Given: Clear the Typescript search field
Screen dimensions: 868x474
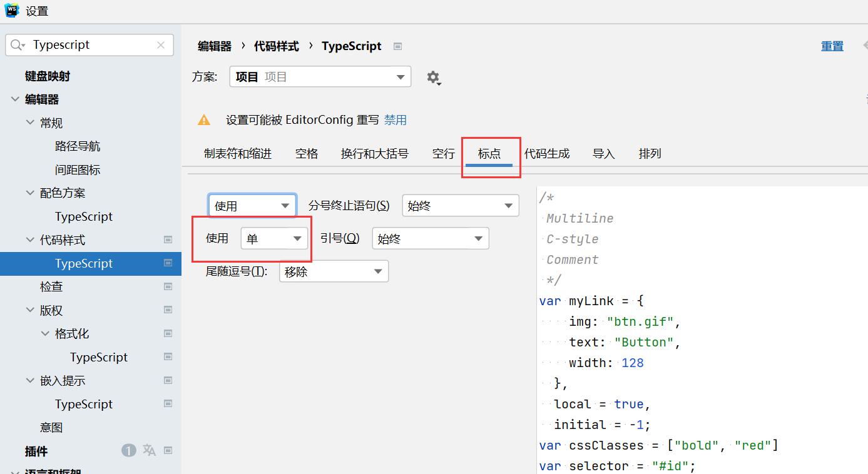Looking at the screenshot, I should click(x=161, y=45).
